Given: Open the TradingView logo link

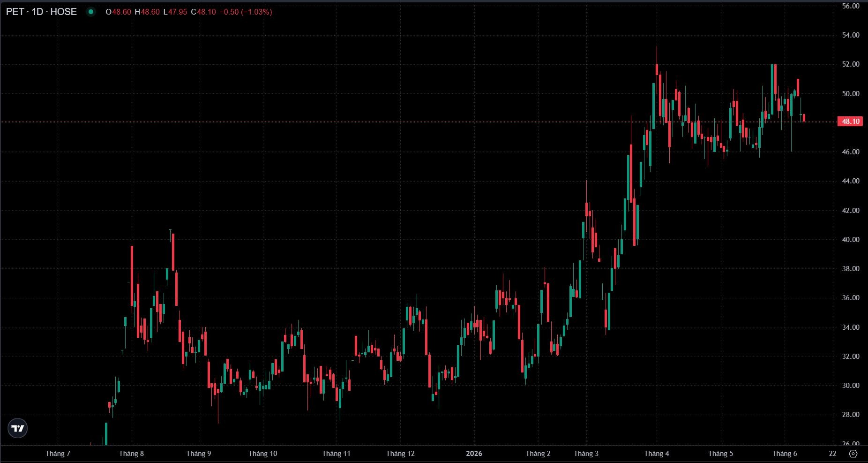Looking at the screenshot, I should click(18, 428).
